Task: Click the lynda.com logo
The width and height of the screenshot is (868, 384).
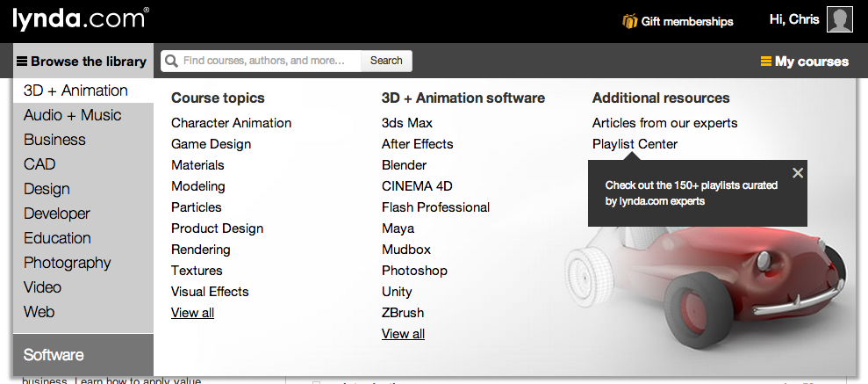Action: point(81,19)
